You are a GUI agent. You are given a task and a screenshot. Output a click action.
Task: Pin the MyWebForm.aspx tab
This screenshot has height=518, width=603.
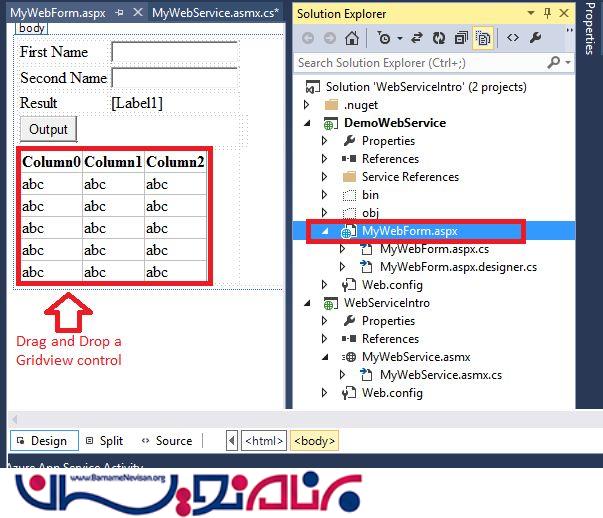click(x=120, y=13)
